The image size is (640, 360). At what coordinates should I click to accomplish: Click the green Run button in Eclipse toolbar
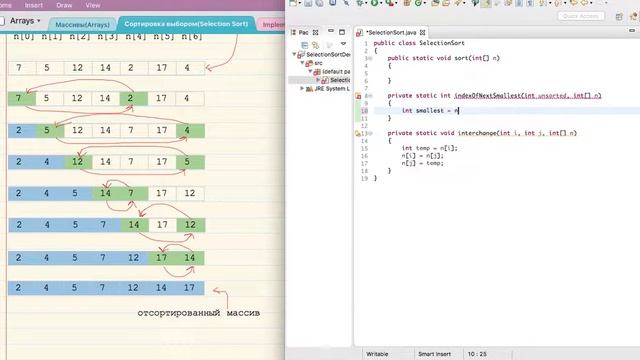pyautogui.click(x=374, y=3)
